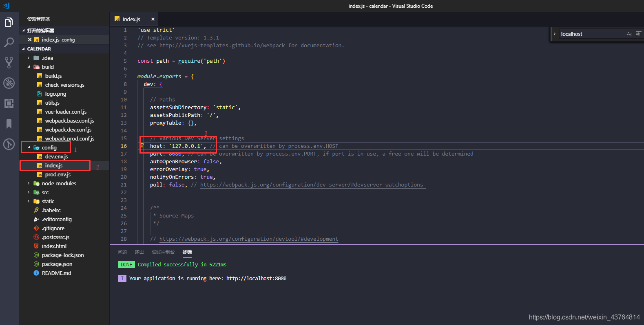Open check-versions.js file
644x325 pixels.
pos(64,85)
